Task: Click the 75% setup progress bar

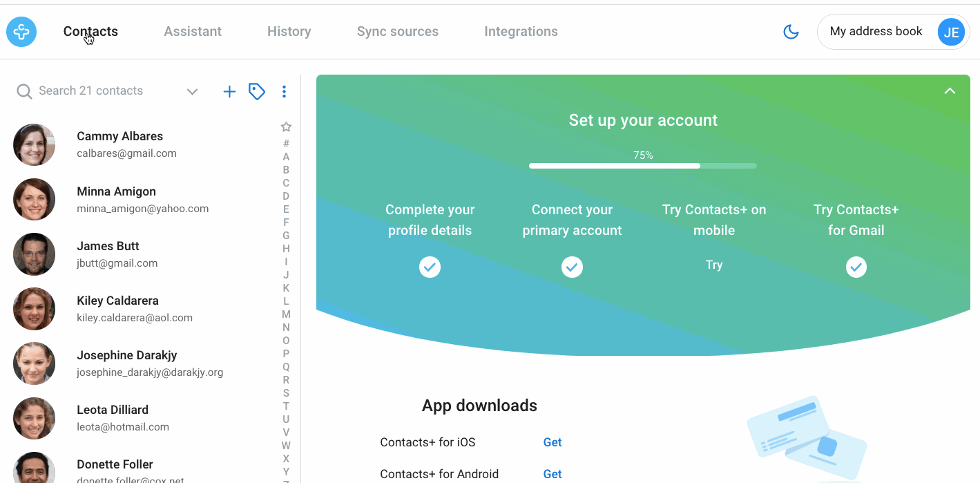Action: (643, 166)
